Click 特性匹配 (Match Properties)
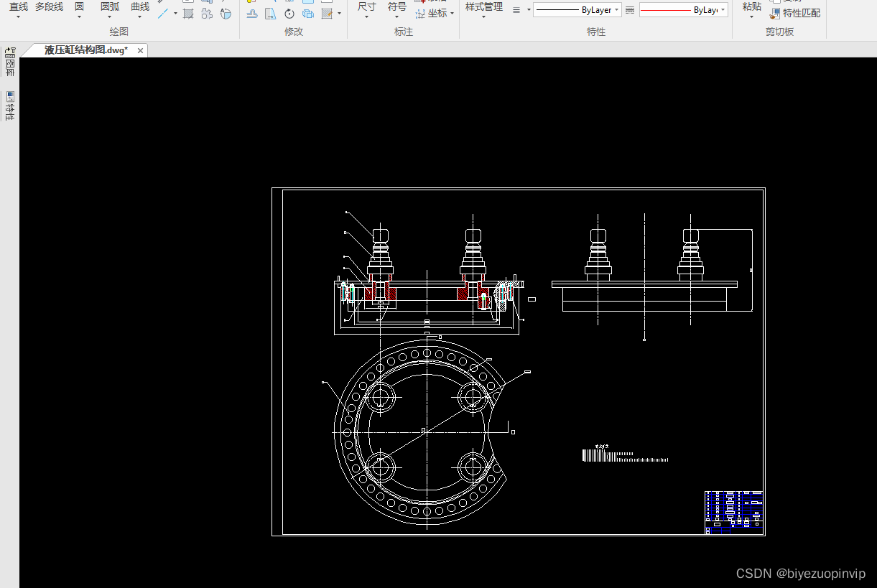The height and width of the screenshot is (588, 877). (795, 13)
